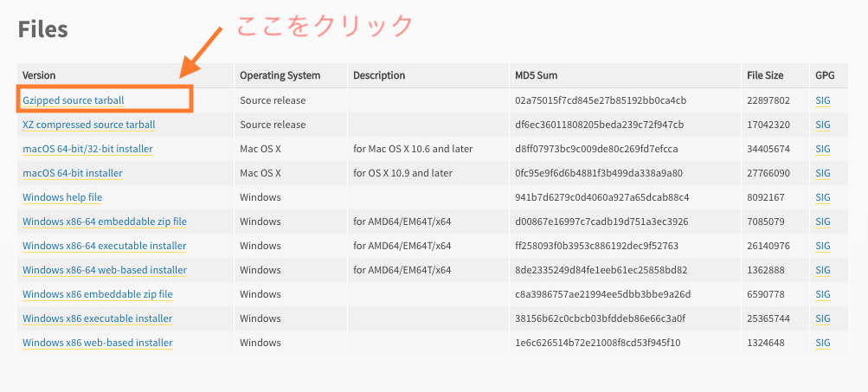Select the Windows x86 web-based installer link
Screen dimensions: 868x392
(98, 343)
